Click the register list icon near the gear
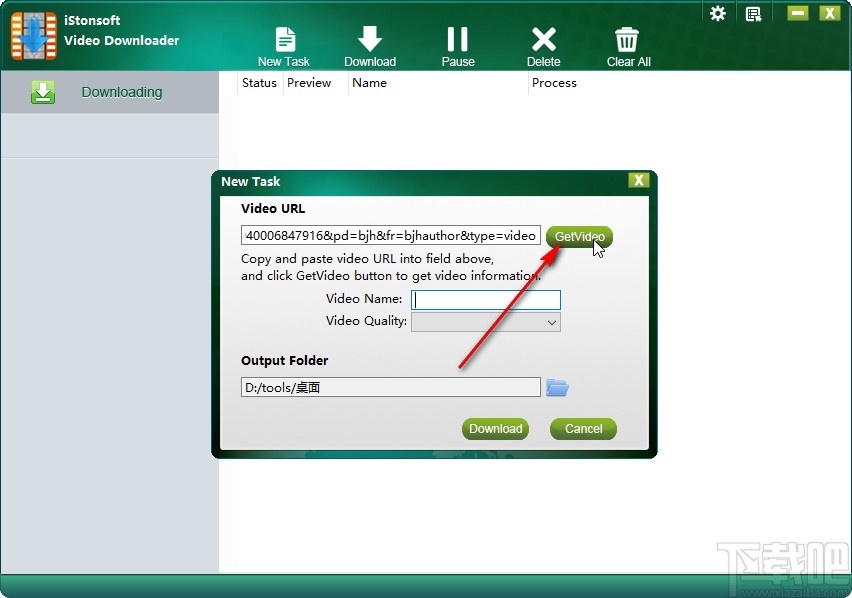This screenshot has width=852, height=598. tap(753, 13)
